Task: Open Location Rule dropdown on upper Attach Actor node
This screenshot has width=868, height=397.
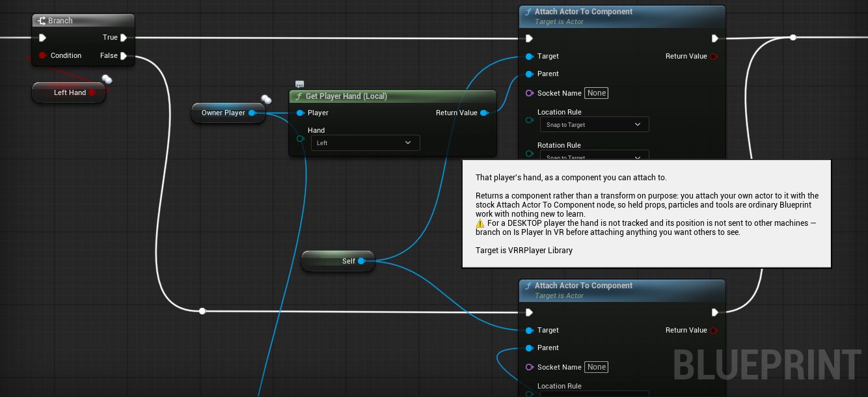Action: 595,124
